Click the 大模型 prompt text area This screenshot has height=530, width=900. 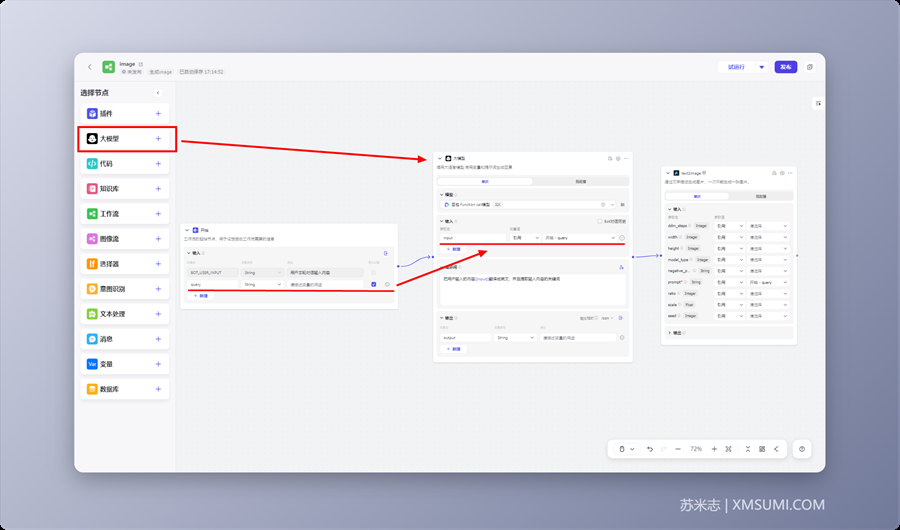pyautogui.click(x=533, y=289)
